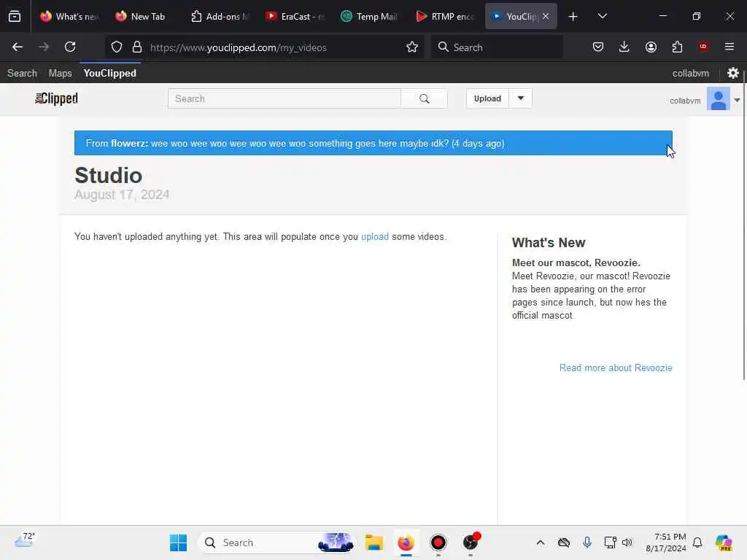Switch to the RTMP encoder tab

point(445,17)
